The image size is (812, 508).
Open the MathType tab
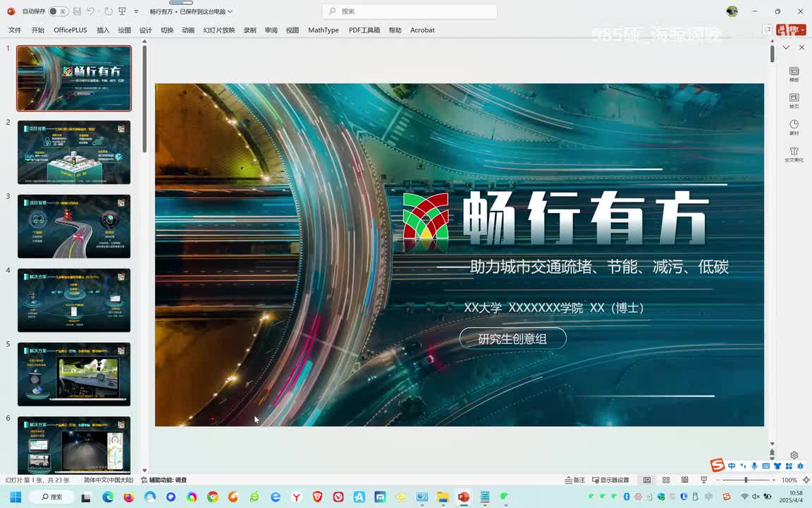pyautogui.click(x=323, y=30)
